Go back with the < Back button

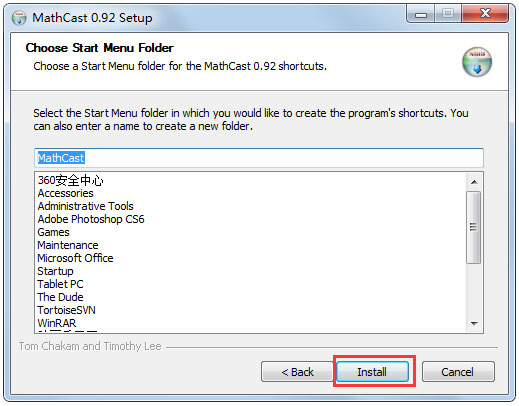[297, 371]
